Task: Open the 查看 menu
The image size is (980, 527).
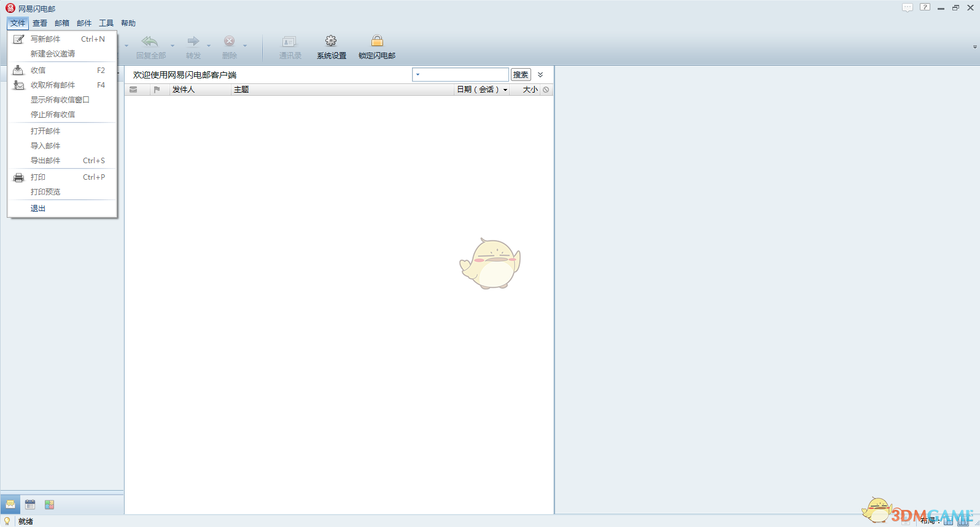Action: (40, 23)
